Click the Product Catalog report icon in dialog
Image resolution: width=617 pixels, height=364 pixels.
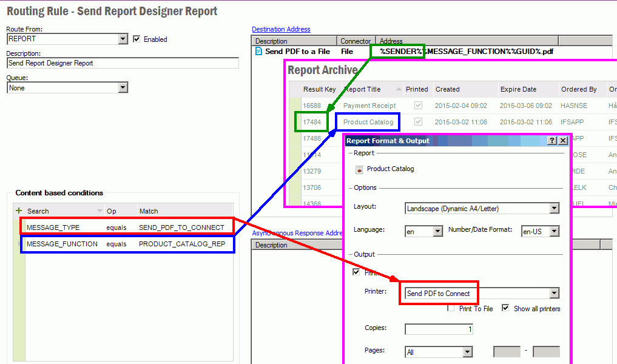(359, 169)
